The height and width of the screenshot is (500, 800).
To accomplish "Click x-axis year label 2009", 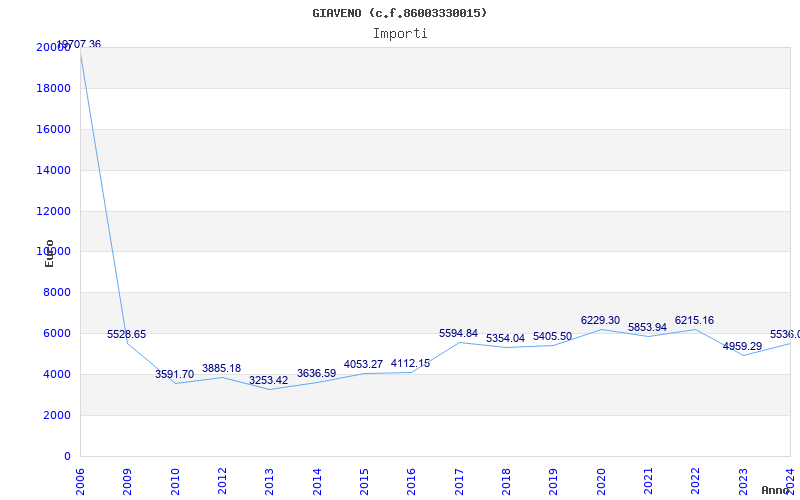I will click(x=127, y=482).
